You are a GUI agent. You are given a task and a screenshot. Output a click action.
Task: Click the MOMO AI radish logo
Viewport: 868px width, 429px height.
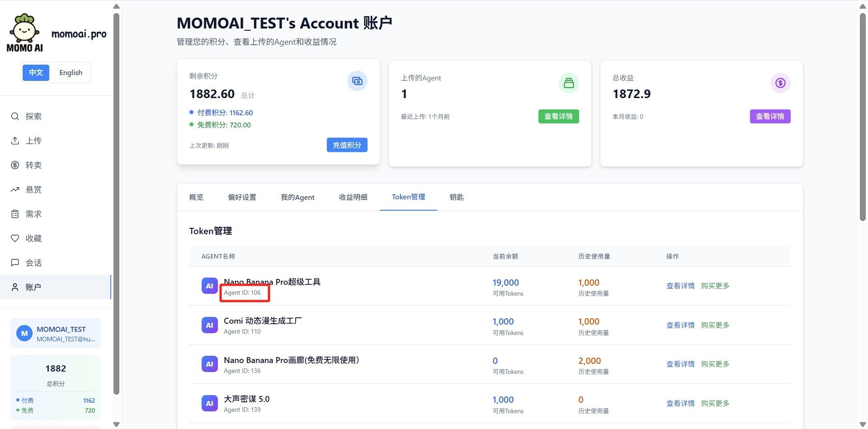click(x=24, y=33)
